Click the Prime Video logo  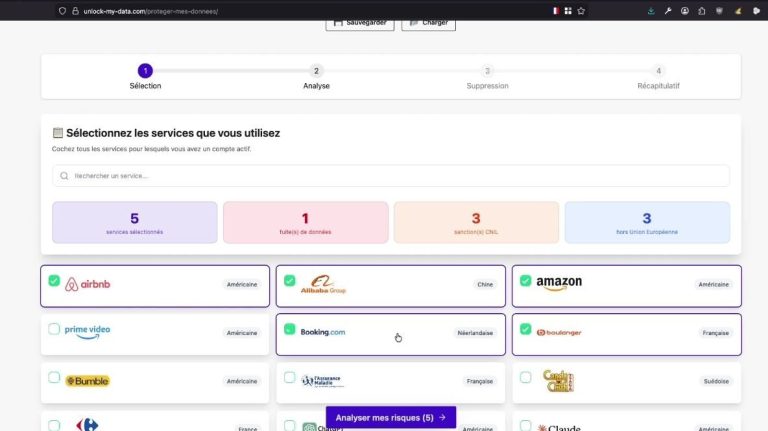click(87, 332)
